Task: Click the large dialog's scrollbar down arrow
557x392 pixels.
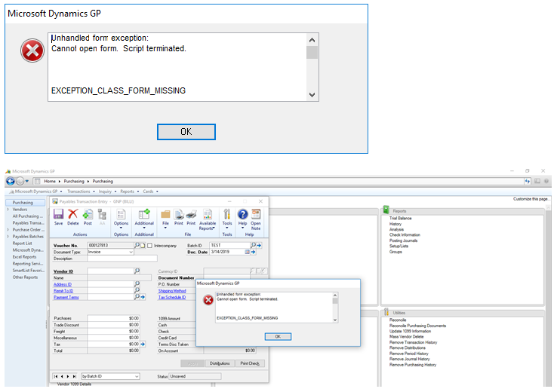Action: [312, 95]
